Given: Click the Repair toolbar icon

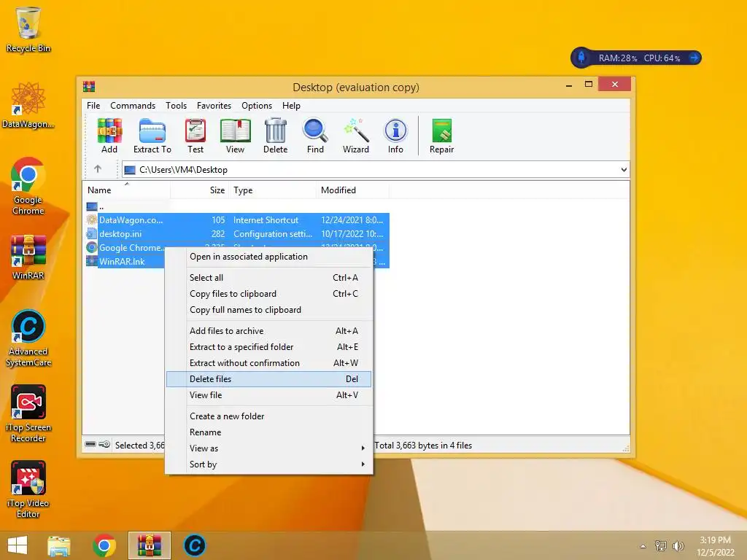Looking at the screenshot, I should click(x=441, y=136).
